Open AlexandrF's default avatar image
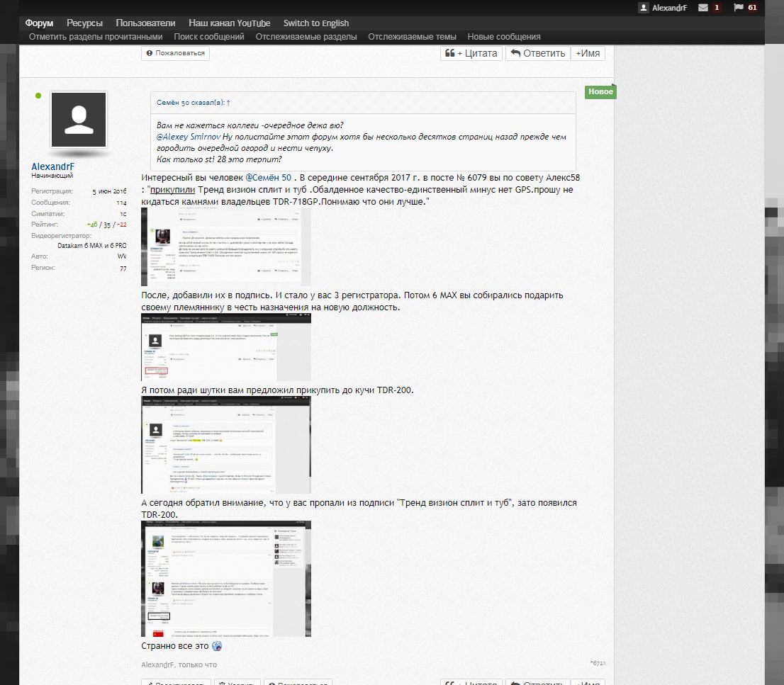Viewport: 784px width, 685px height. point(79,120)
